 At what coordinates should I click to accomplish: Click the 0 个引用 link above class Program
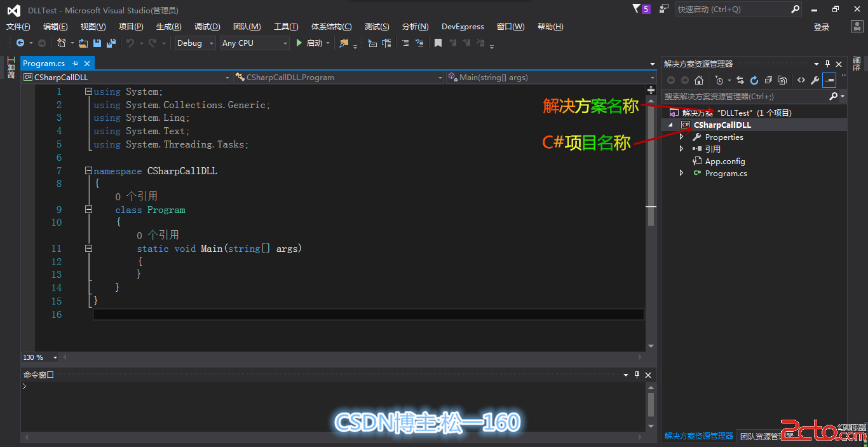click(x=137, y=196)
